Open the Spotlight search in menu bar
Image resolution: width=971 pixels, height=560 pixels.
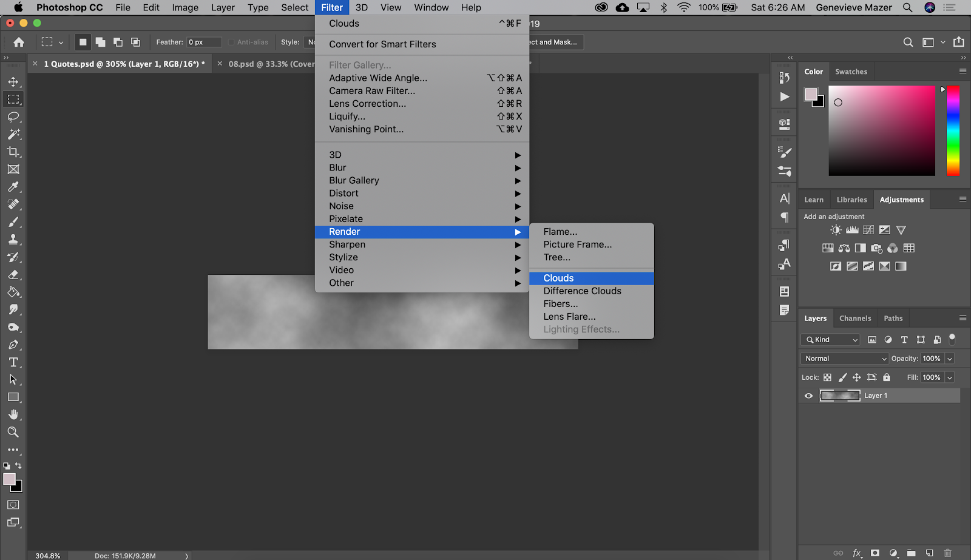point(908,7)
